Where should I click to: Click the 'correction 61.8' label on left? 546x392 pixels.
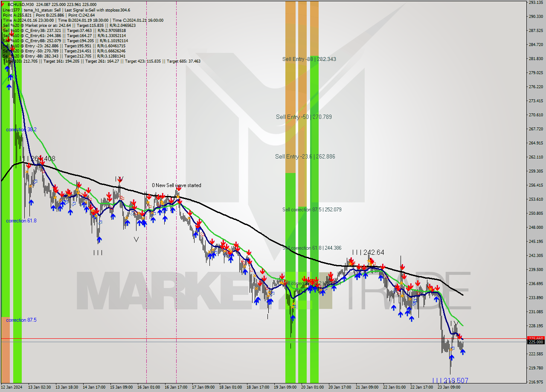click(21, 221)
